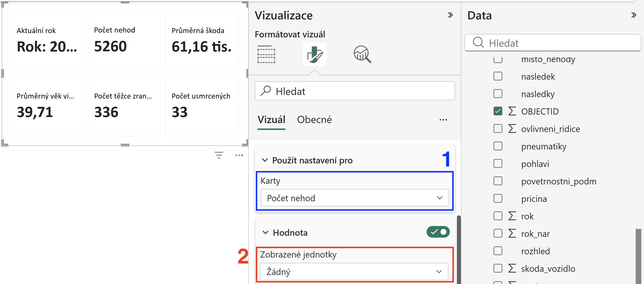Select the Aktuální rok card
Screen dimensions: 644x284
(47, 40)
